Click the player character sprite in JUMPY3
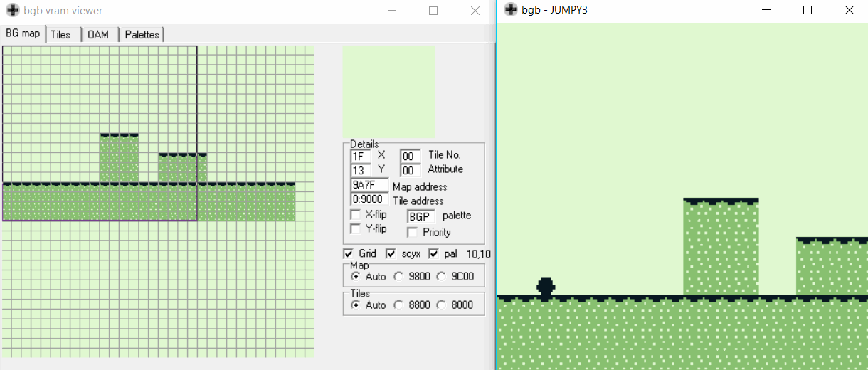 tap(546, 287)
